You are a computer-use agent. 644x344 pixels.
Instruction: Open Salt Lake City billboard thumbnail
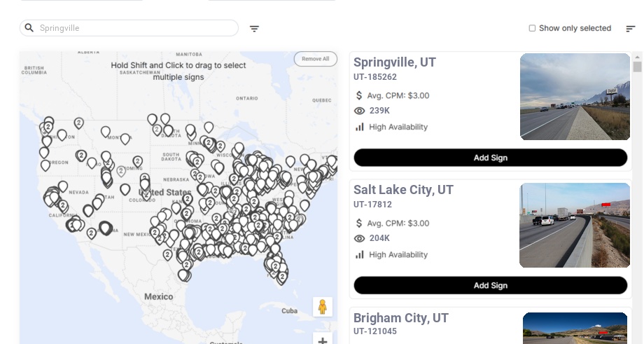pyautogui.click(x=575, y=225)
